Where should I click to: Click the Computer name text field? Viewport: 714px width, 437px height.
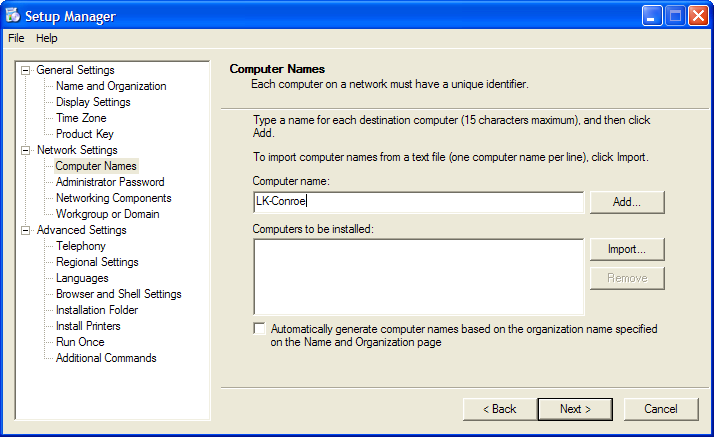point(418,202)
